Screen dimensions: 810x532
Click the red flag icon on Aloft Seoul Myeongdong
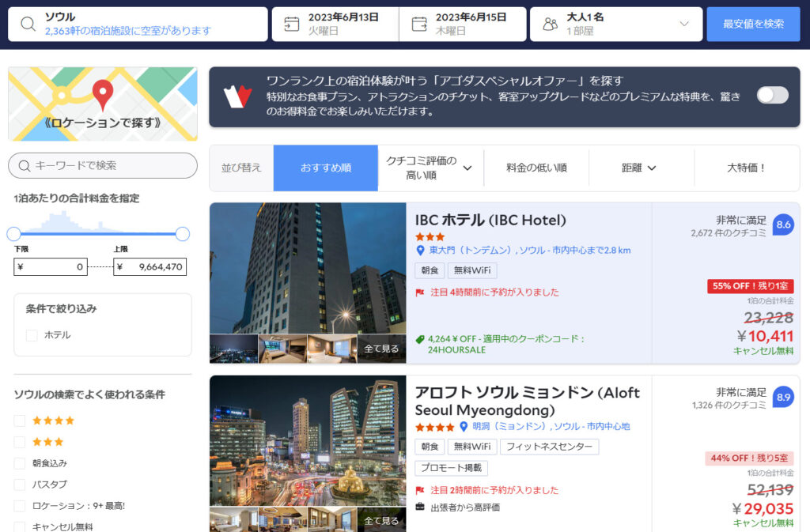point(420,490)
